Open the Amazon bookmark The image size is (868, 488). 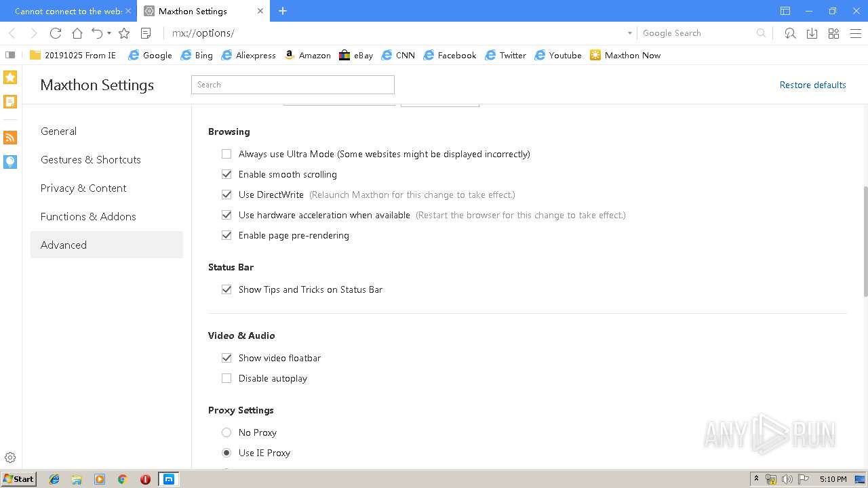tap(307, 55)
